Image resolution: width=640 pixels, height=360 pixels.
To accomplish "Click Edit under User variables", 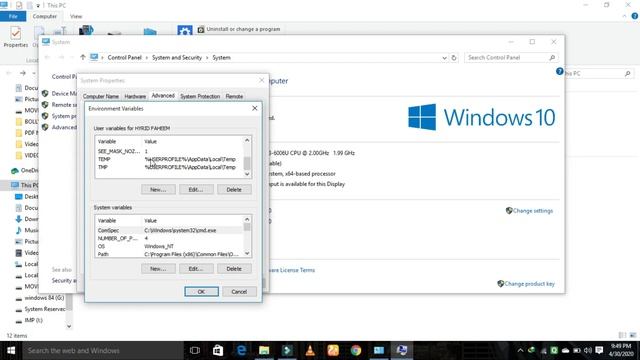I will click(196, 189).
